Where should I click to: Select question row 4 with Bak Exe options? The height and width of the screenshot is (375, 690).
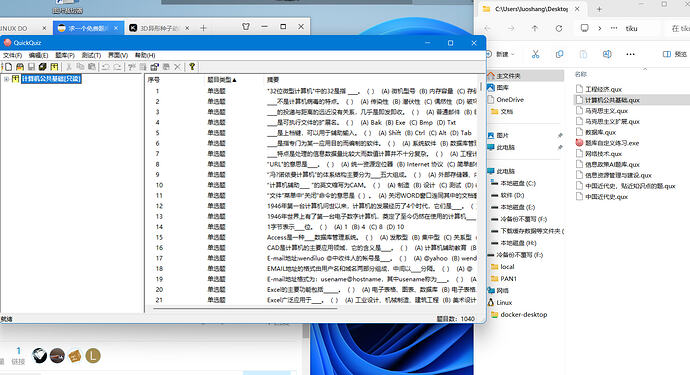tap(311, 122)
